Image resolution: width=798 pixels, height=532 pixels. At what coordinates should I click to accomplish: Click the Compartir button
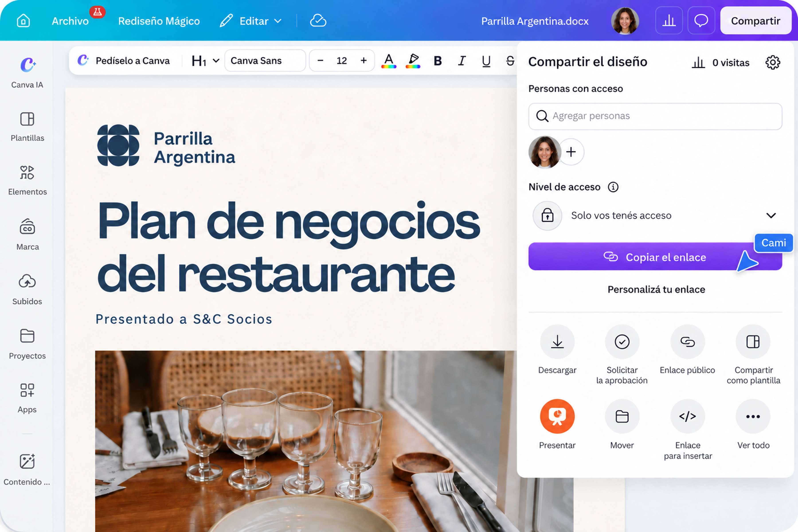[x=756, y=21]
